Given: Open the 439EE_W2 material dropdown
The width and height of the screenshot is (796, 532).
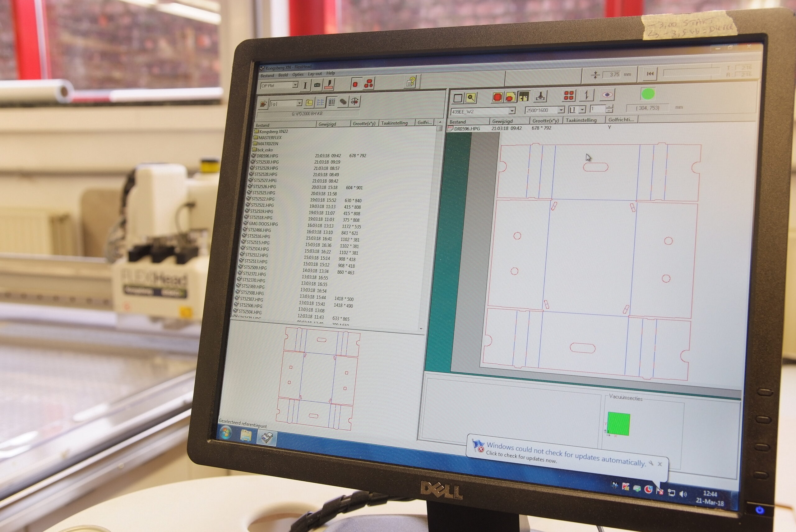Looking at the screenshot, I should pos(511,111).
